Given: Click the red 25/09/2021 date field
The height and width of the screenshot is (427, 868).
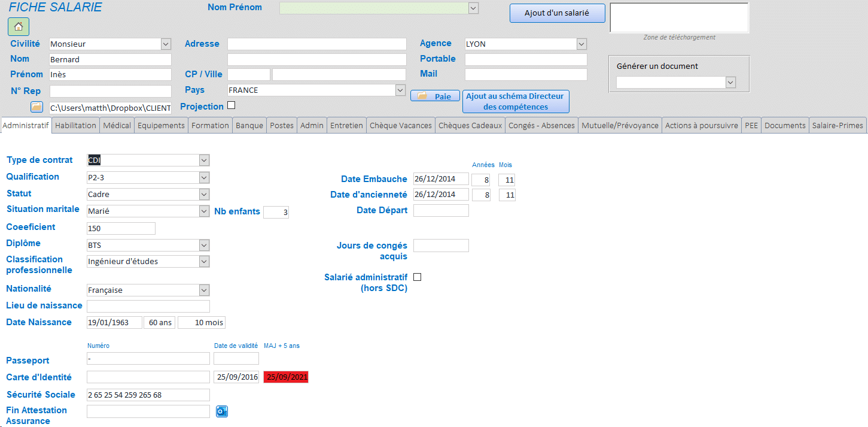Looking at the screenshot, I should coord(286,377).
